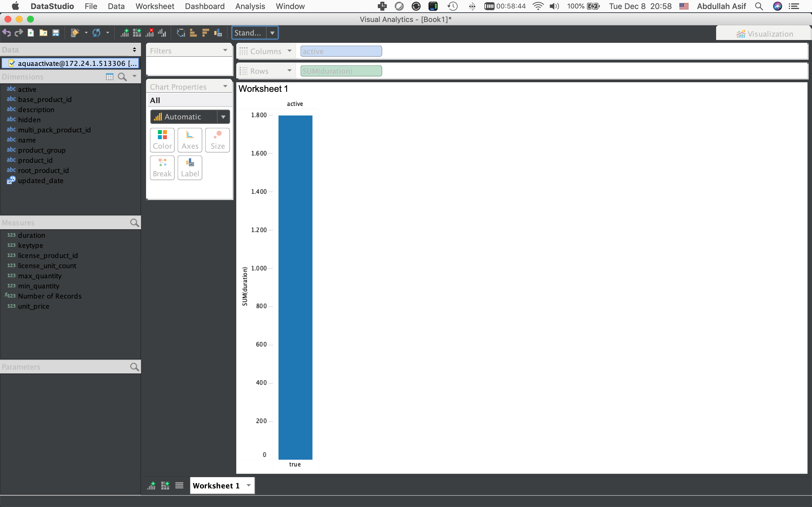This screenshot has width=812, height=507.
Task: Expand the Automatic chart type dropdown
Action: pyautogui.click(x=223, y=117)
